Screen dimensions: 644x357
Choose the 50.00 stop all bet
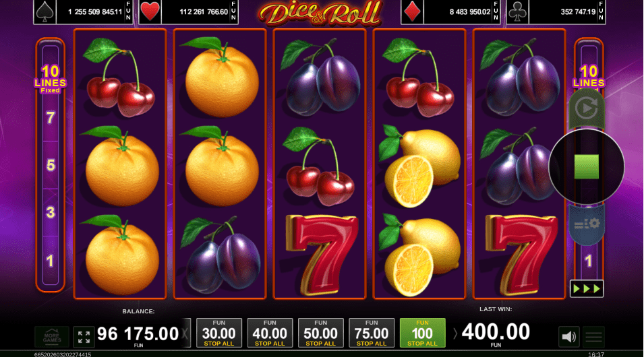pyautogui.click(x=321, y=333)
